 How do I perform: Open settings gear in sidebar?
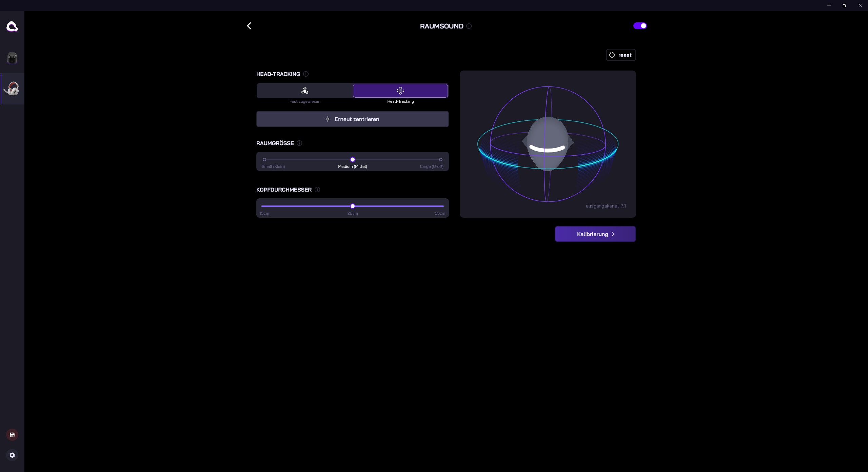12,455
